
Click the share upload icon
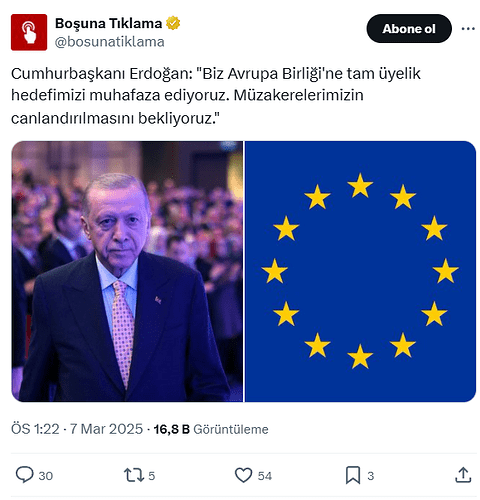[x=463, y=475]
